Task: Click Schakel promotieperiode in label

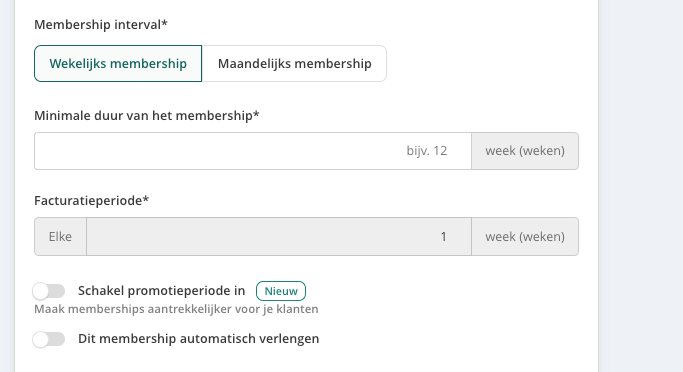Action: [x=162, y=291]
